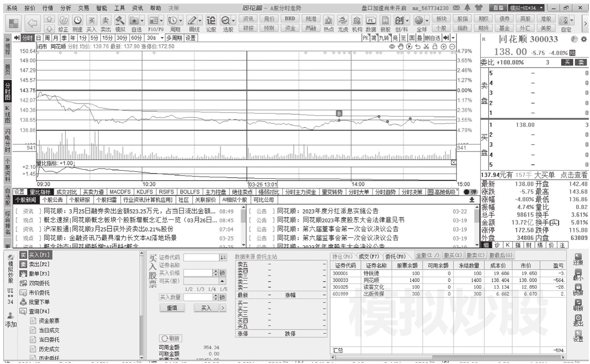The width and height of the screenshot is (590, 364).
Task: Open the 论股 stock discussion icon
Action: pos(211,20)
